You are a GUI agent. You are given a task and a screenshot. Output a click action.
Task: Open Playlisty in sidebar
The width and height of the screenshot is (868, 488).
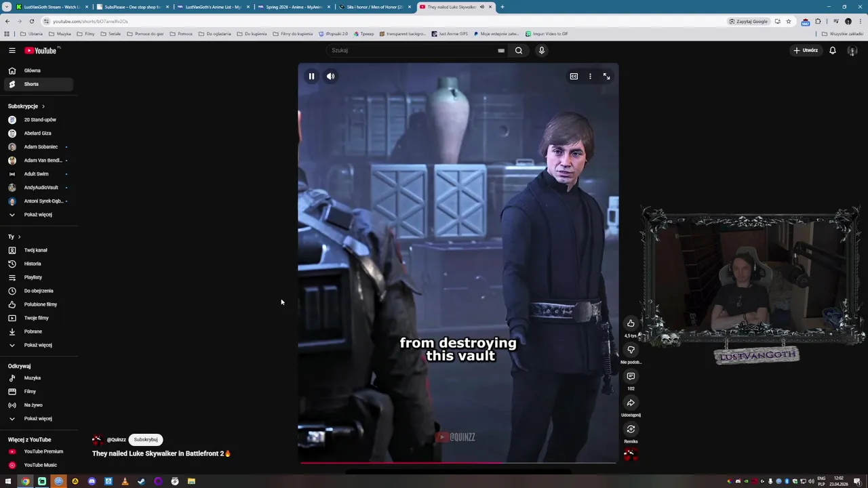tap(37, 277)
